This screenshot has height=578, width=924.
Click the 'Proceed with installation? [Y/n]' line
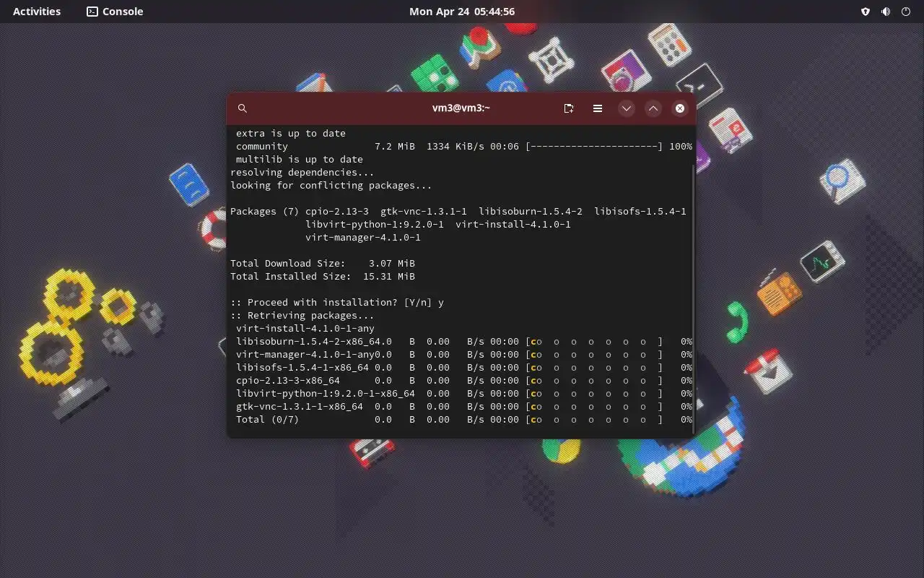click(337, 303)
